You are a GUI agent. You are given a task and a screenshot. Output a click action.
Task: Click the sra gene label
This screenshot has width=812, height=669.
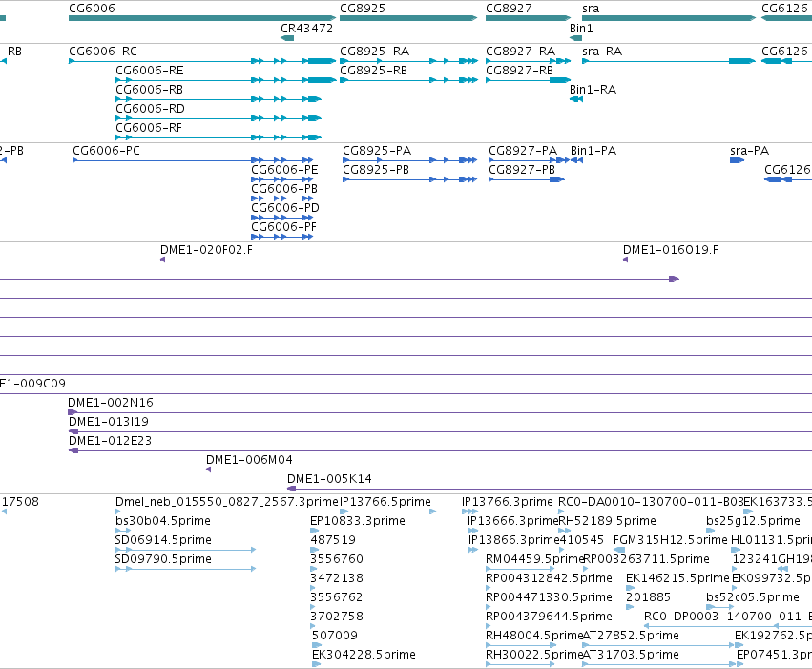tap(591, 9)
